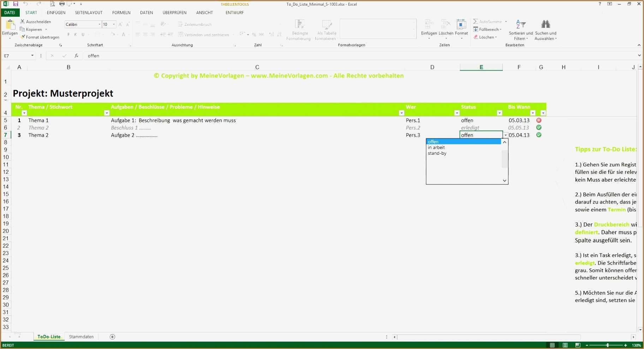Click the Save icon in quick access toolbar
Viewport: 644px width, 349px height.
tap(16, 4)
